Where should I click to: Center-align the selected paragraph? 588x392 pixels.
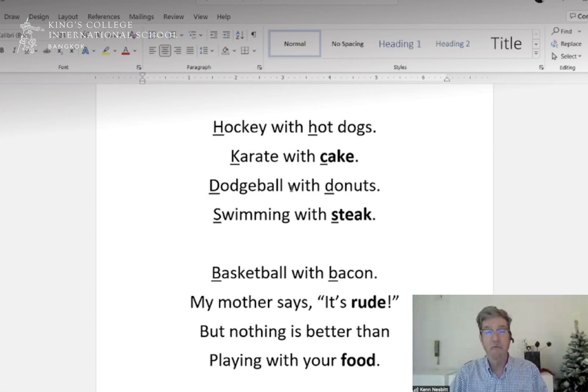pyautogui.click(x=165, y=50)
